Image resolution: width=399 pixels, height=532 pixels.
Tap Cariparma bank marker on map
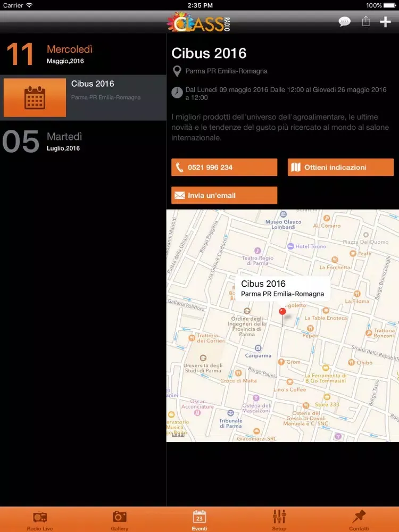[258, 348]
